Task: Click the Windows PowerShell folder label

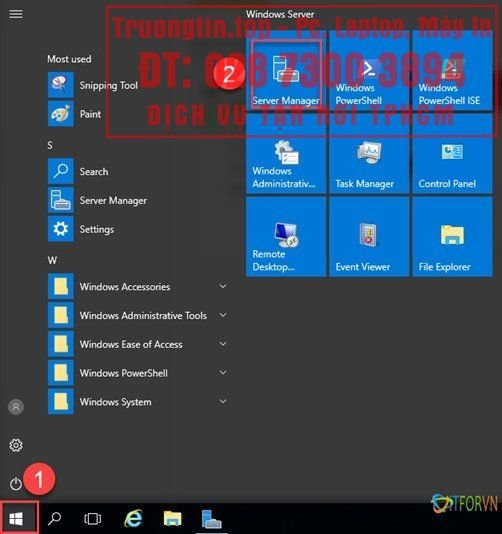Action: tap(123, 373)
